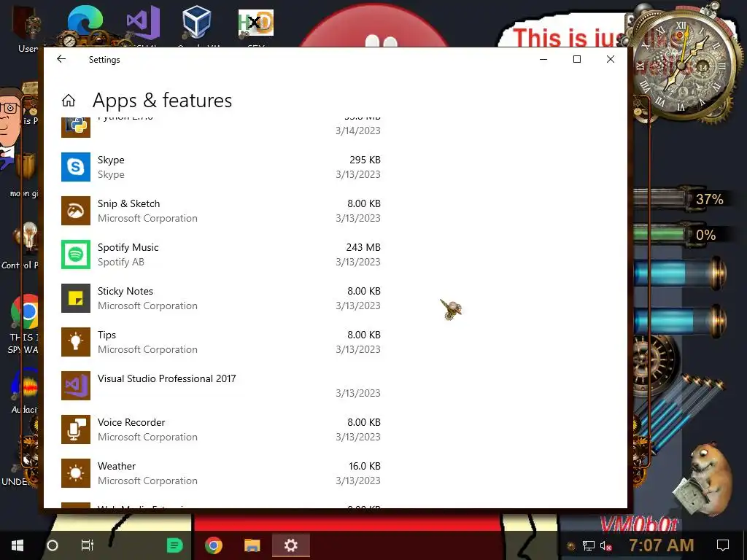
Task: Click the Apps & features heading
Action: 162,101
